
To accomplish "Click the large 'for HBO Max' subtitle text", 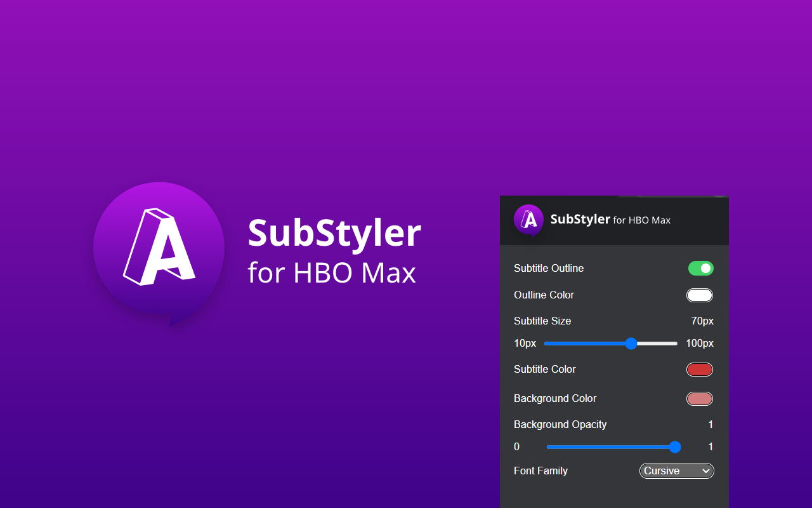I will 332,273.
